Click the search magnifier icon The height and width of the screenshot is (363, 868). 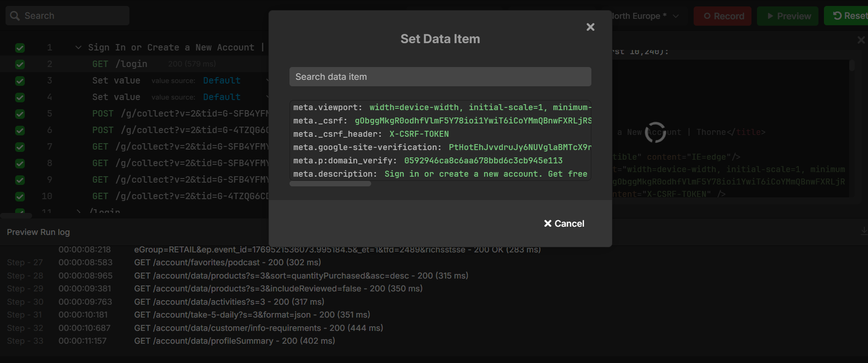15,16
